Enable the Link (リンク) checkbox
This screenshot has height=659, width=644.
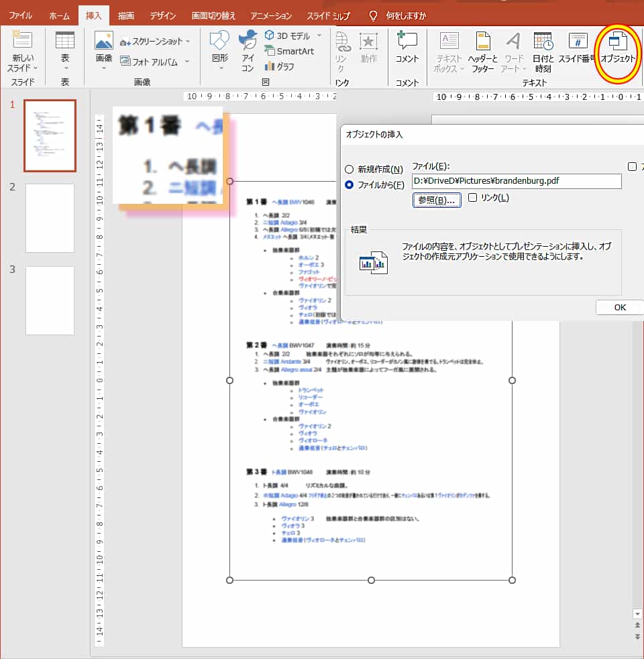tap(473, 198)
